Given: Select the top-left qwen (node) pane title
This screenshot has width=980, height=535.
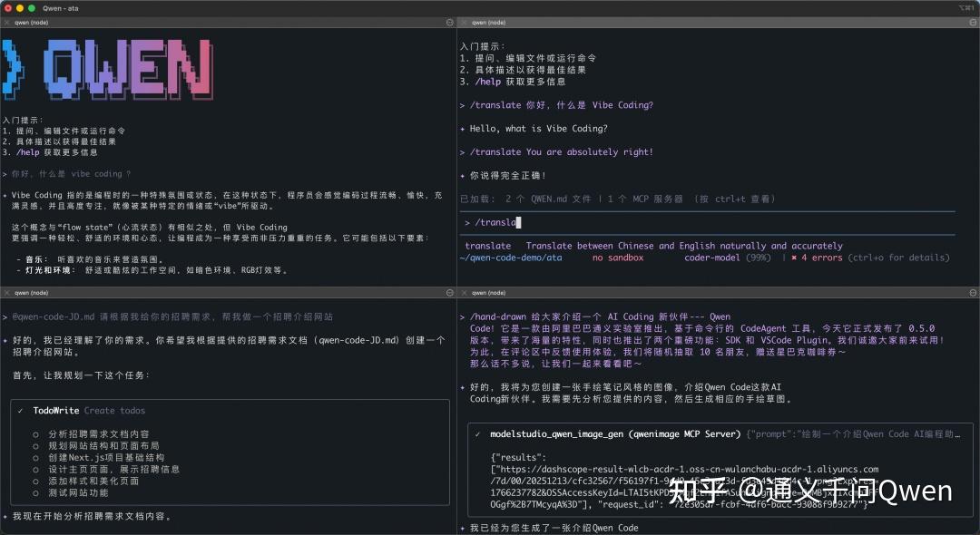Looking at the screenshot, I should [31, 23].
